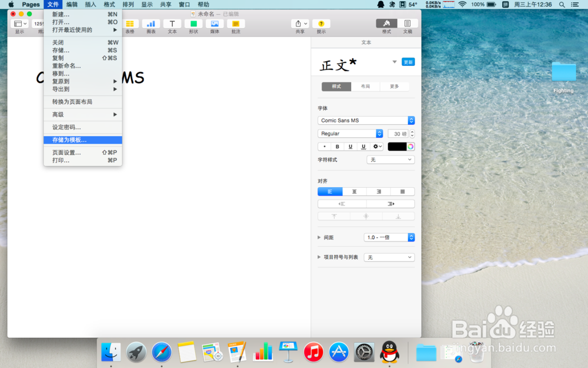Open Launchpad rocket in the Dock

click(x=136, y=352)
